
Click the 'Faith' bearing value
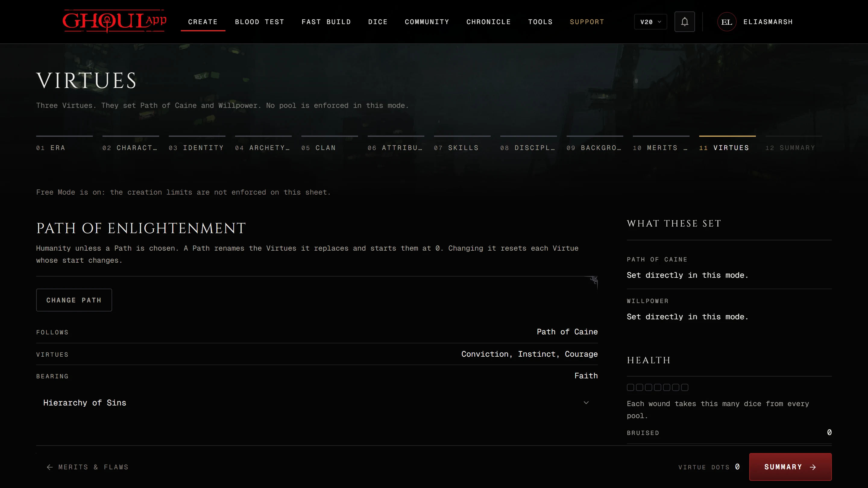[586, 376]
